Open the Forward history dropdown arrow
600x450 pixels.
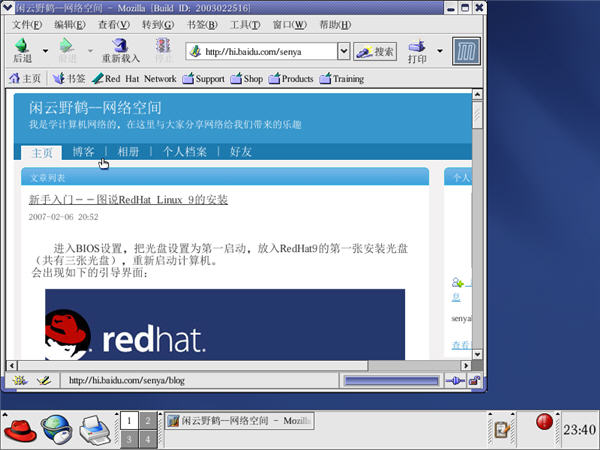(x=90, y=51)
